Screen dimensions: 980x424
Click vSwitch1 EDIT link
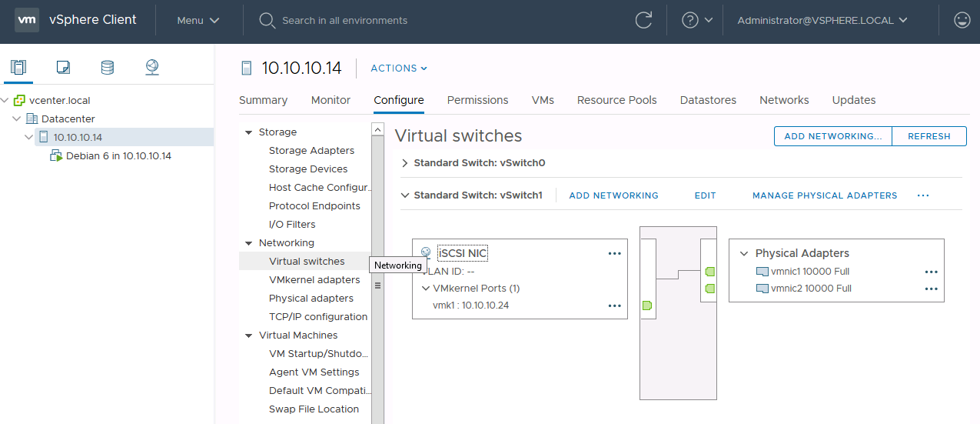(x=706, y=195)
